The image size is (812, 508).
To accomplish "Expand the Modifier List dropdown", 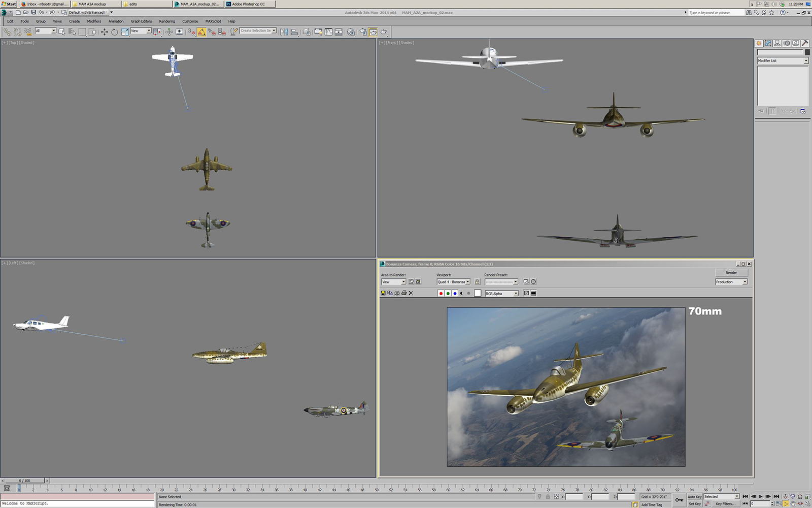I will (805, 60).
